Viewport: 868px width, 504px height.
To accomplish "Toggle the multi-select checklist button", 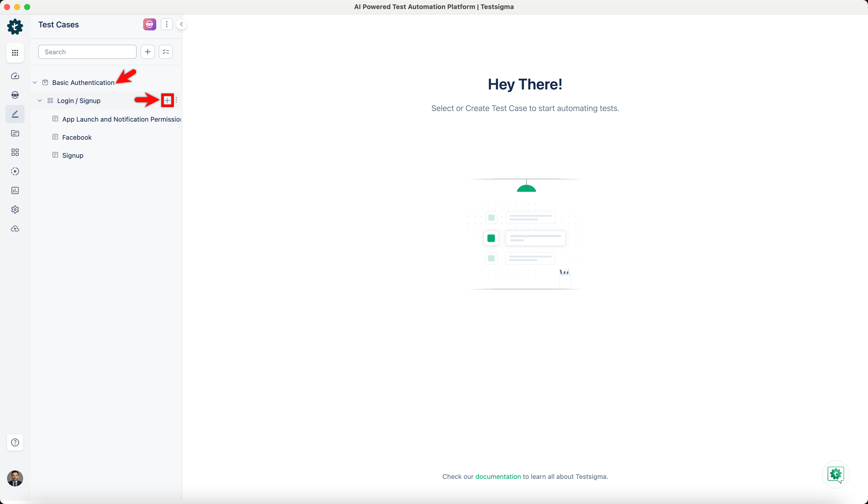I will click(166, 52).
